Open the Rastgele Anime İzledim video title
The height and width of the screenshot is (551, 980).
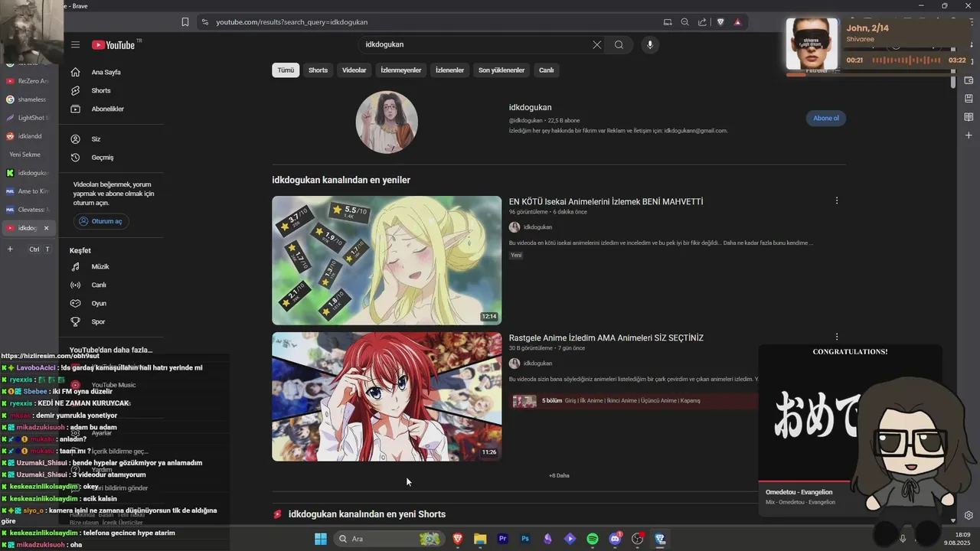click(x=606, y=337)
